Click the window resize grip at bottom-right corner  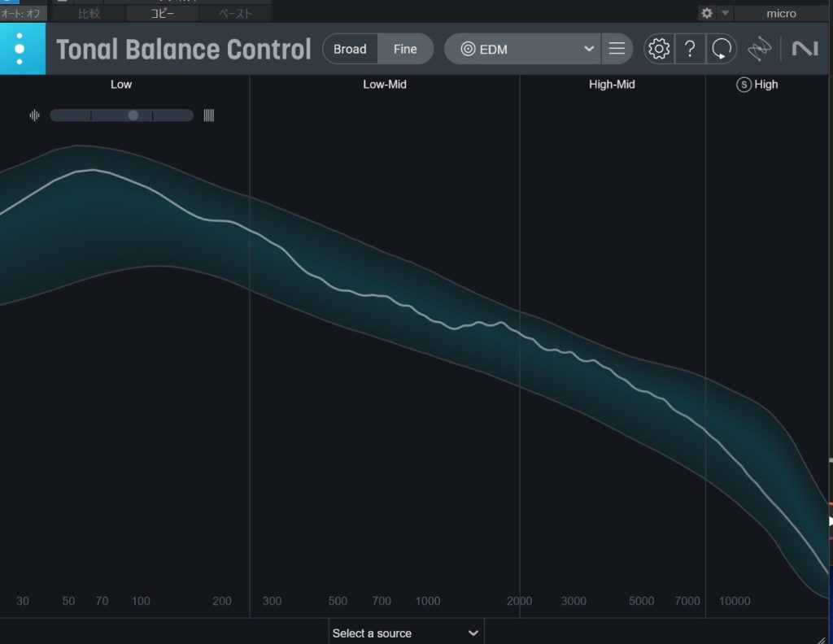822,636
